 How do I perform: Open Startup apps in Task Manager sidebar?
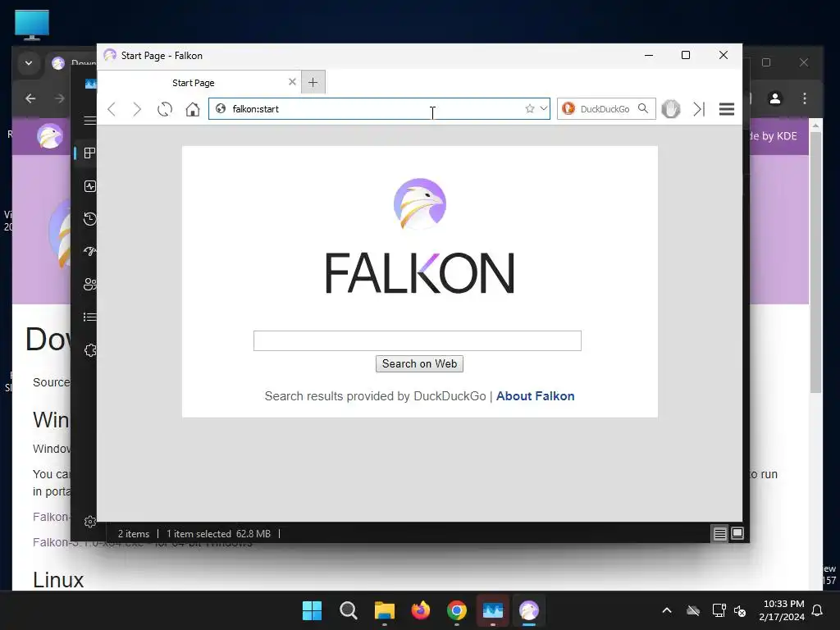pyautogui.click(x=90, y=251)
